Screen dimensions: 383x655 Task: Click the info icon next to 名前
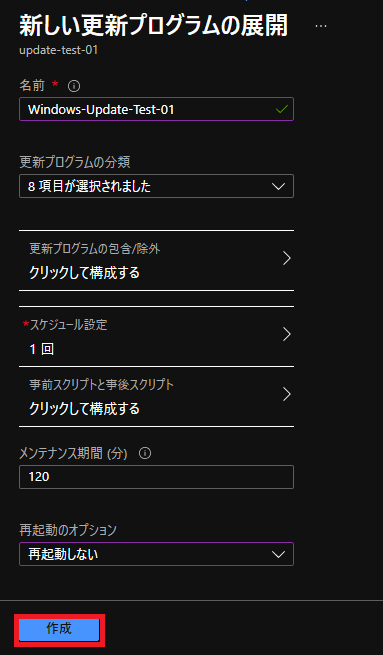click(74, 86)
